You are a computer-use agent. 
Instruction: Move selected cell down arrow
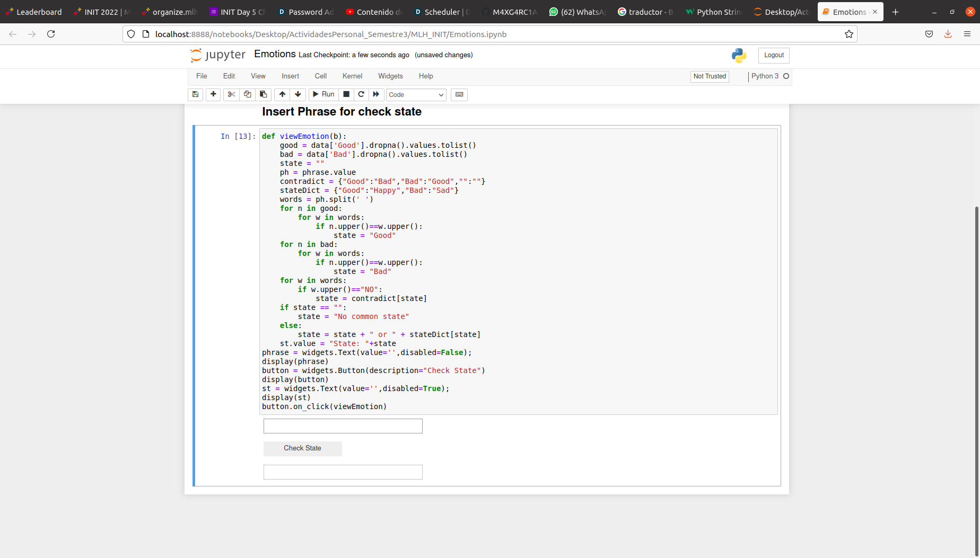(x=298, y=94)
